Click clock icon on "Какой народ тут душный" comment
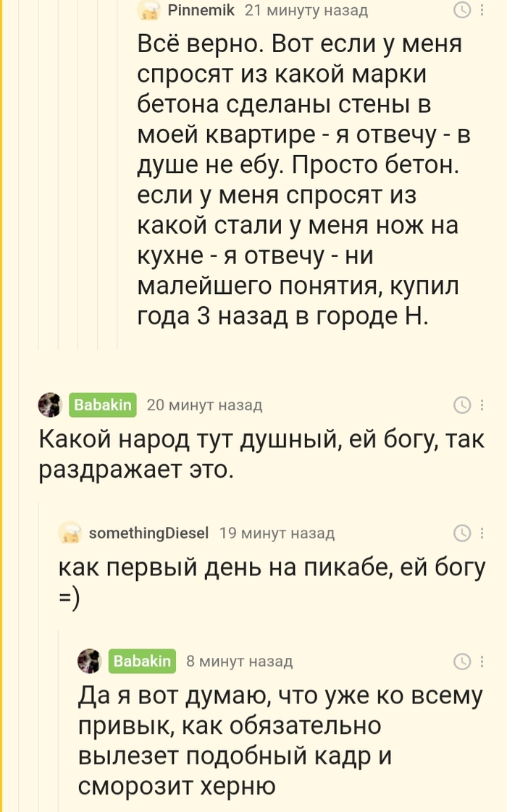This screenshot has width=507, height=812. [x=461, y=405]
